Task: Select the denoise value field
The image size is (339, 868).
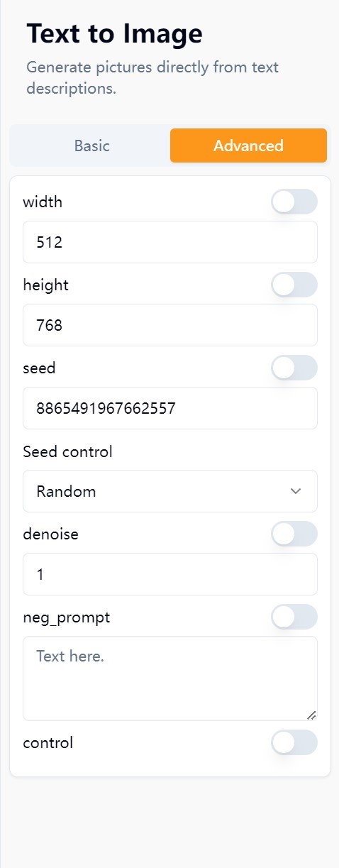Action: click(x=170, y=574)
